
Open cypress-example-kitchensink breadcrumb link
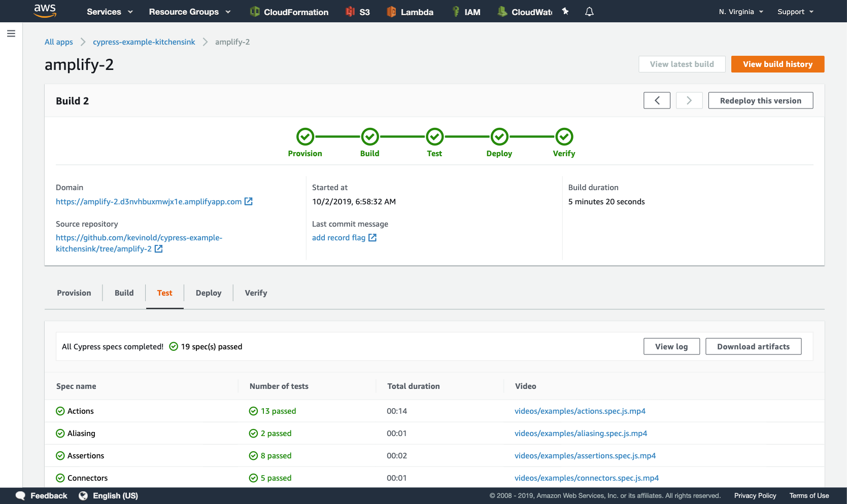[144, 42]
